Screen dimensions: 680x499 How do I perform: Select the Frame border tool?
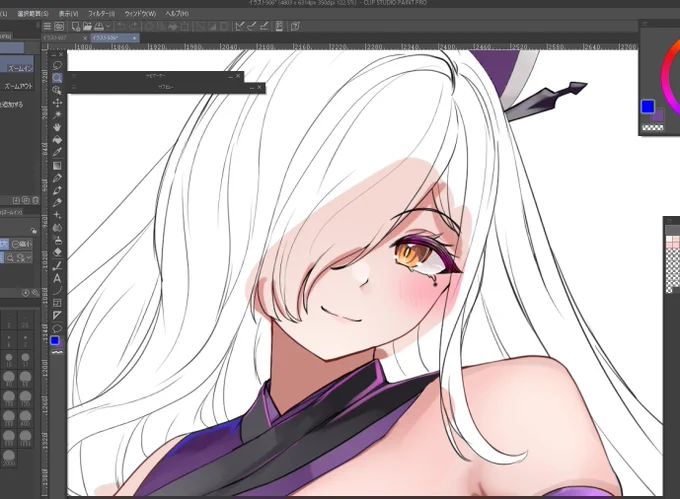pos(57,303)
